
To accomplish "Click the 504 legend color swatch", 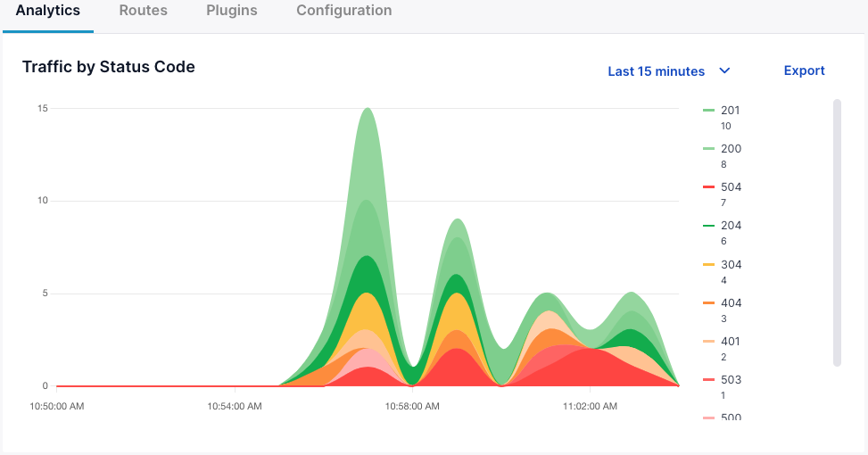I will click(x=708, y=187).
